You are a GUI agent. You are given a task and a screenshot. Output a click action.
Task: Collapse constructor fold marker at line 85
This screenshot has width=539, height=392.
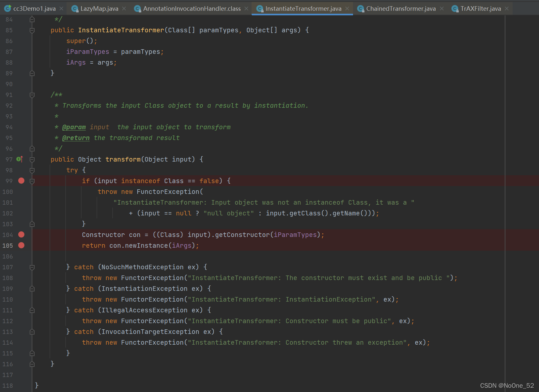tap(32, 30)
